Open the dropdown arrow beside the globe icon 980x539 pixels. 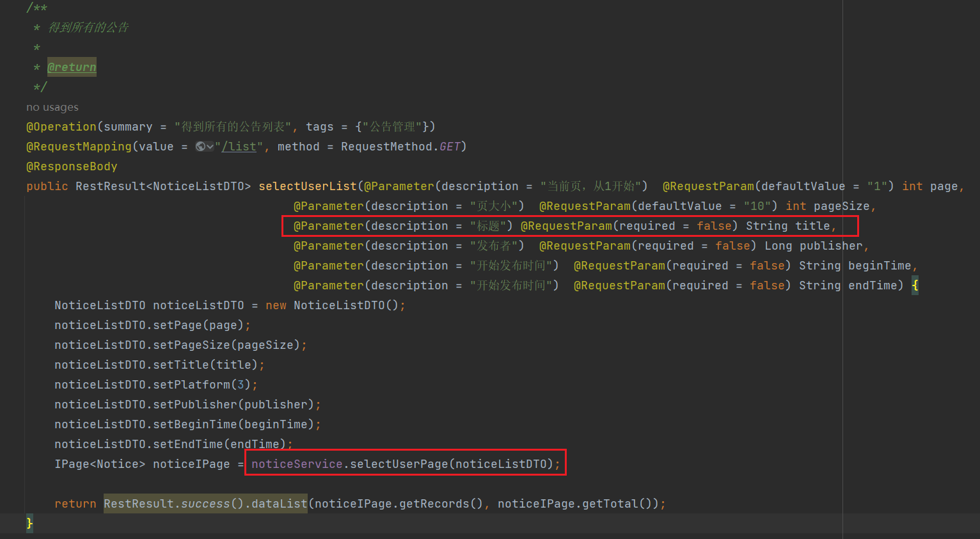coord(210,147)
